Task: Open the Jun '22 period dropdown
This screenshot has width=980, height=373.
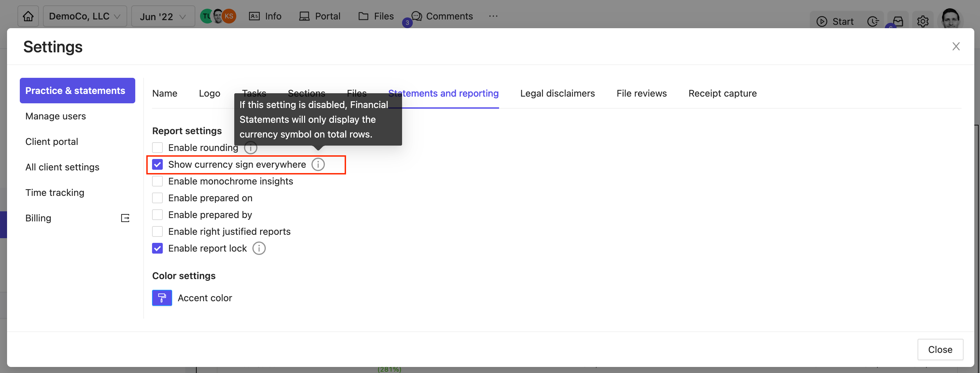Action: coord(162,16)
